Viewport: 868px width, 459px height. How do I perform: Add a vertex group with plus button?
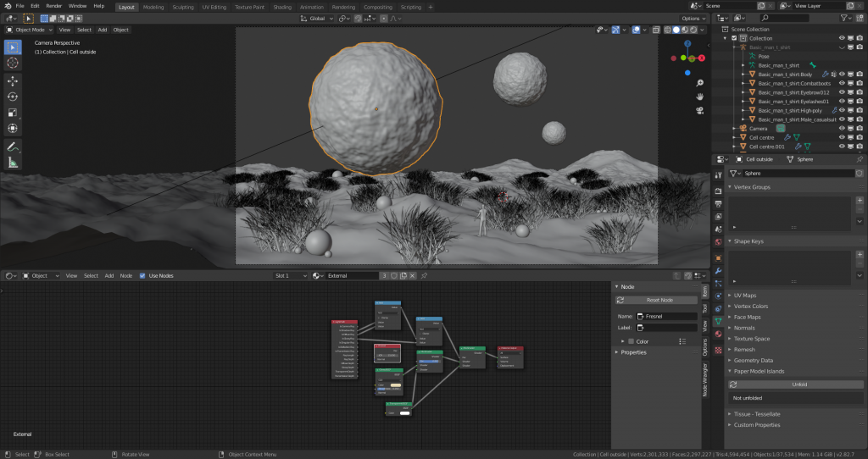coord(860,200)
